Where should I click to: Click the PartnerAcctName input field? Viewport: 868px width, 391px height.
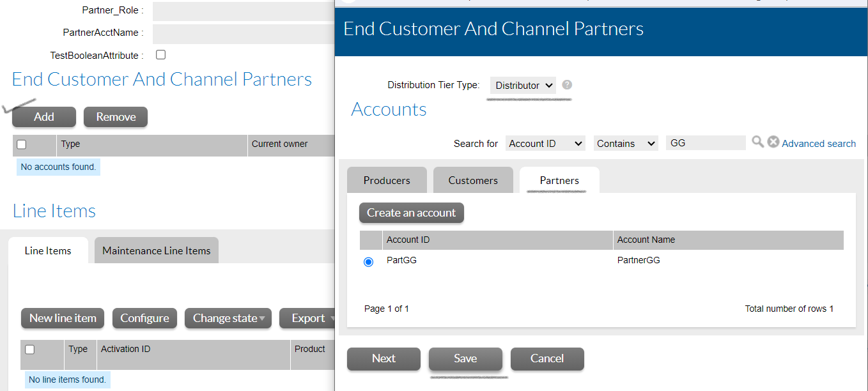(243, 33)
